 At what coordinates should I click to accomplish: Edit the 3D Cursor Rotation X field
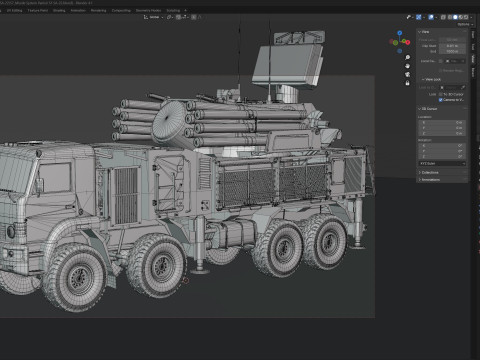[442, 146]
